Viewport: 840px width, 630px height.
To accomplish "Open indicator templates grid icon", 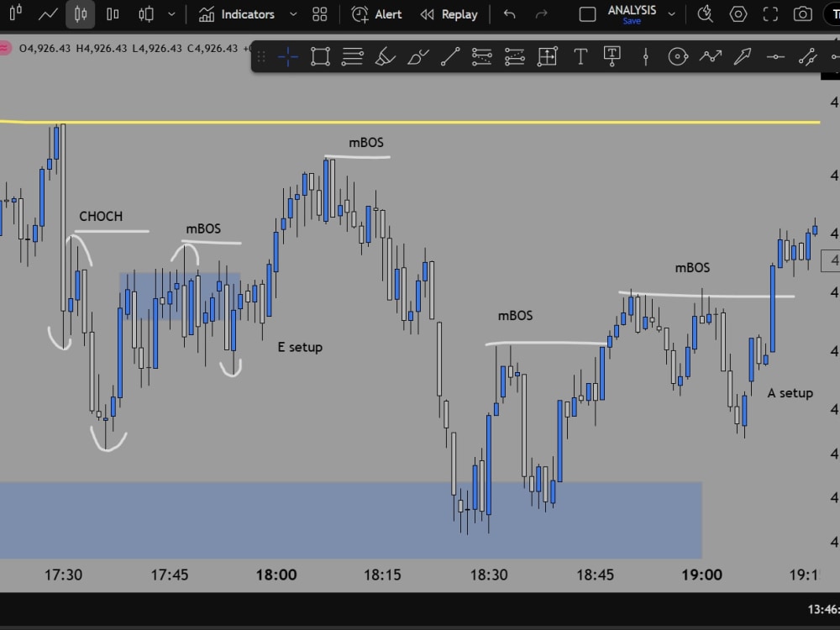I will [x=320, y=14].
